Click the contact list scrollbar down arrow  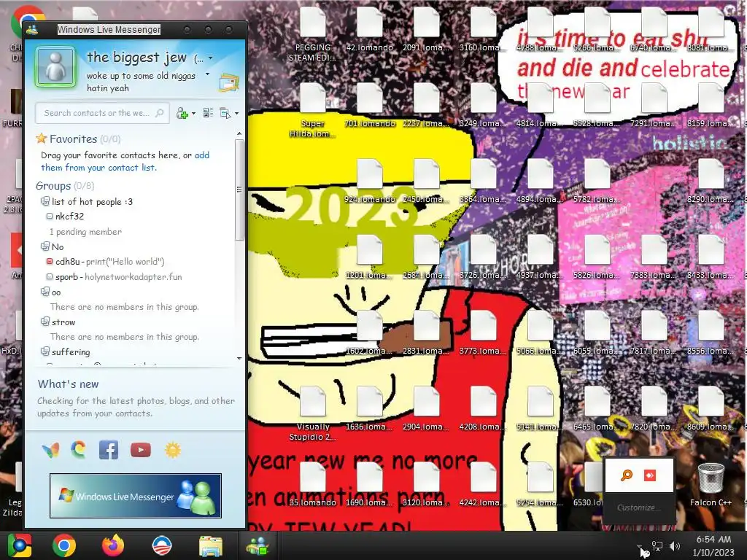(239, 359)
